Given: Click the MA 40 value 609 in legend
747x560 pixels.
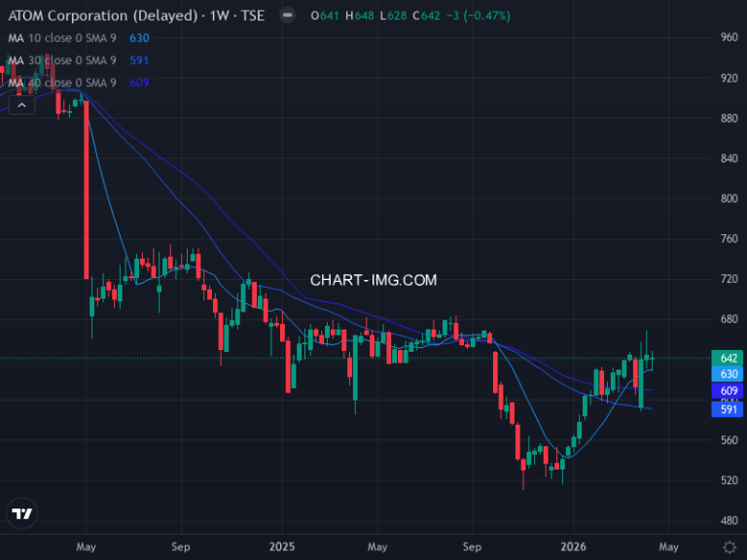Looking at the screenshot, I should tap(139, 83).
